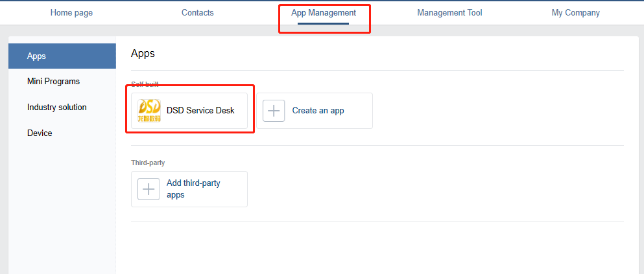644x274 pixels.
Task: Click the Apps page heading
Action: [x=143, y=54]
